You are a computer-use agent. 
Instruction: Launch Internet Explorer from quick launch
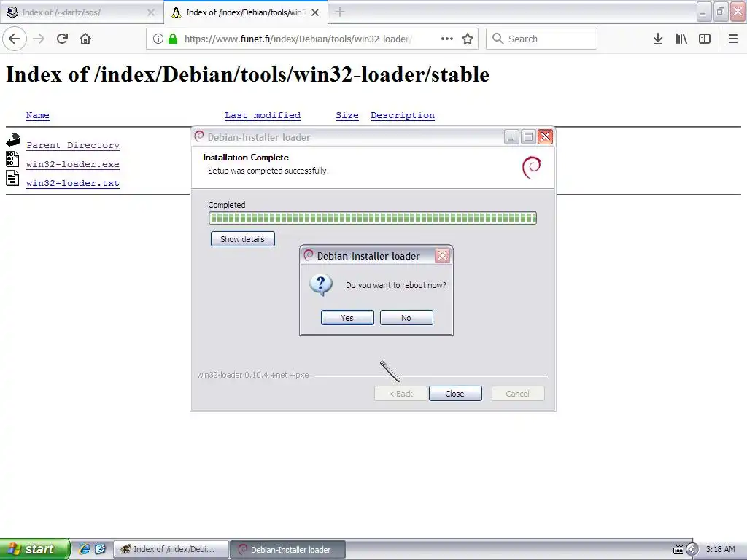(x=85, y=549)
